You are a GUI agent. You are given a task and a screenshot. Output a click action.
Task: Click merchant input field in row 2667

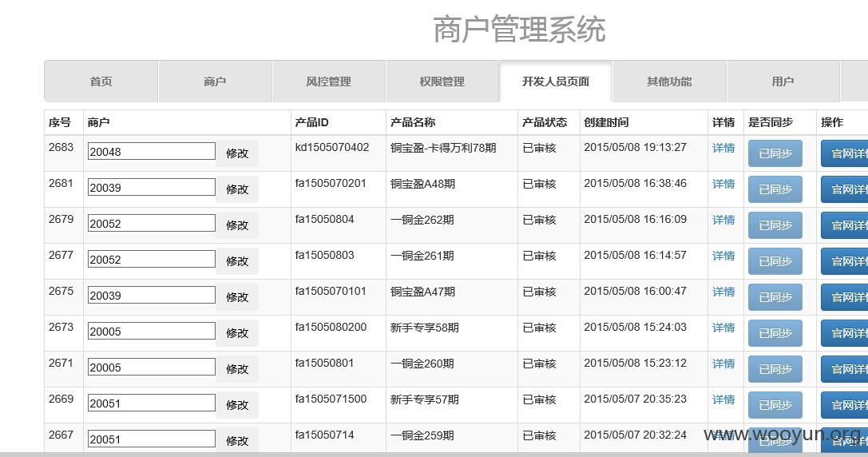[x=151, y=439]
